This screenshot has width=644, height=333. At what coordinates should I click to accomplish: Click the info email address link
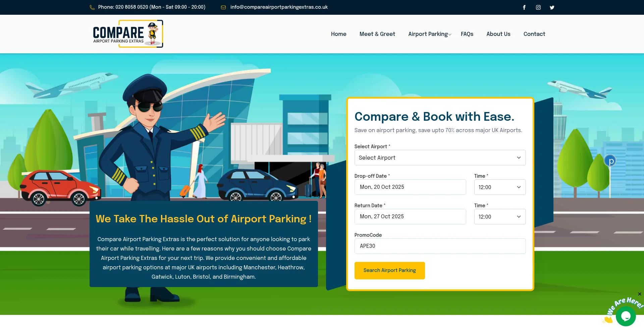point(279,7)
